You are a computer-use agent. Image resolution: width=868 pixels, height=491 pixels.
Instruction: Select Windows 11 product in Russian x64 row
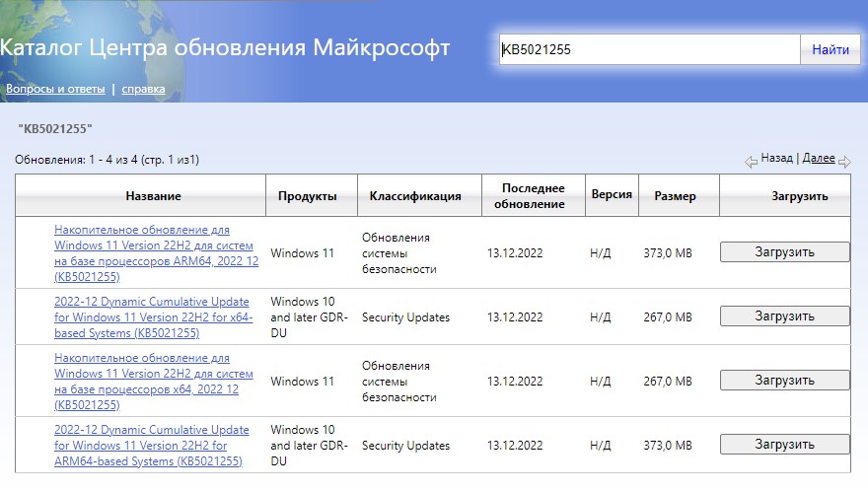coord(302,382)
